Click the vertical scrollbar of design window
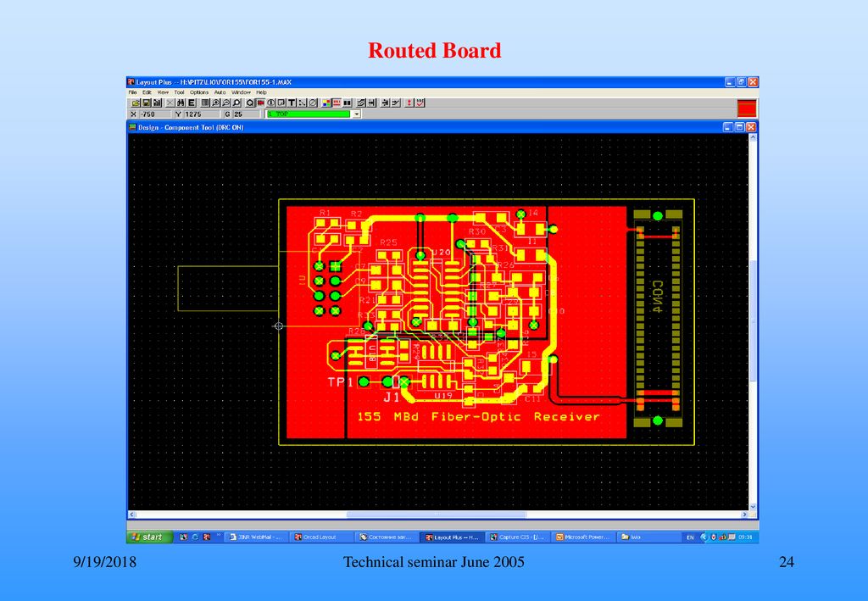868x601 pixels. click(753, 321)
